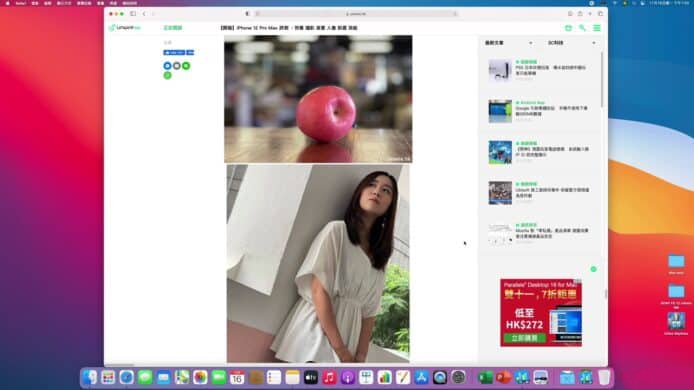Click the green circular icon on second row
The image size is (694, 390).
click(167, 76)
